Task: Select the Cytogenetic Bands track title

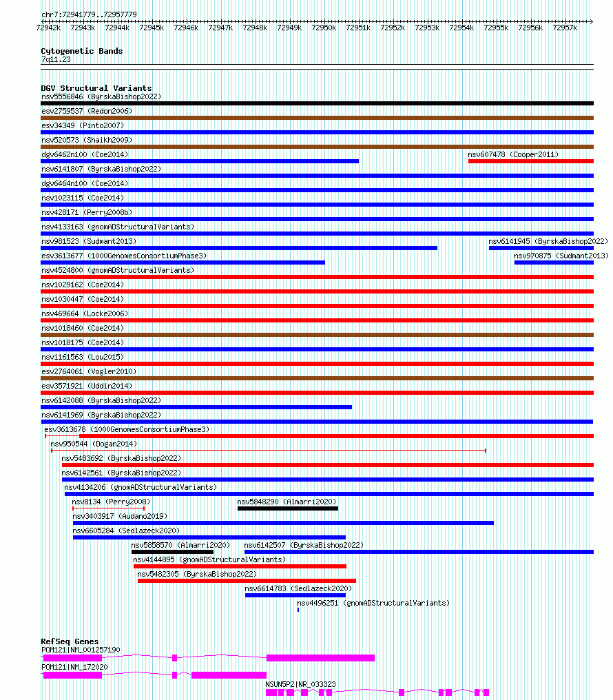Action: pos(82,51)
